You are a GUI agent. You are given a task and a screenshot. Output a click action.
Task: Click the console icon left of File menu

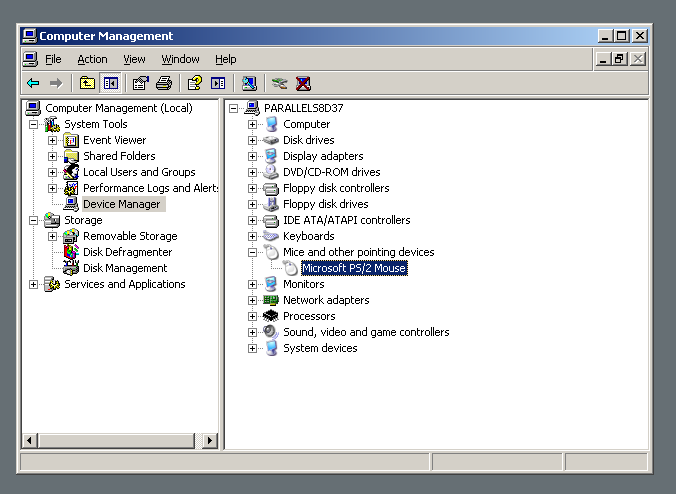click(30, 59)
